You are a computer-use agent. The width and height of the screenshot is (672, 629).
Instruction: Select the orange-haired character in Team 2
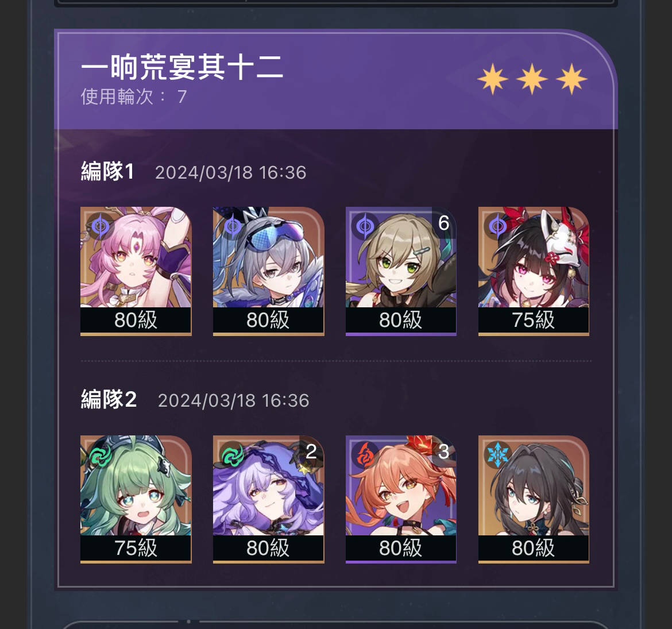coord(401,499)
